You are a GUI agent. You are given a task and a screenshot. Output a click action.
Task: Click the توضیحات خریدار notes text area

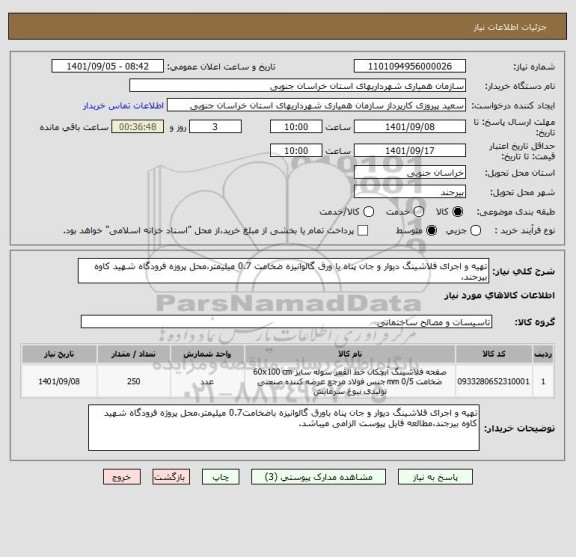tap(284, 428)
